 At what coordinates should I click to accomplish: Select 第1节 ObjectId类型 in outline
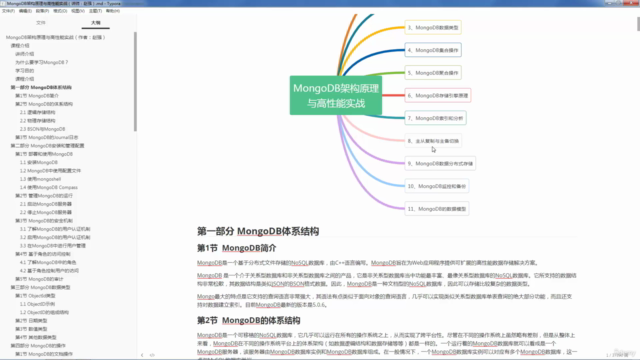35,296
